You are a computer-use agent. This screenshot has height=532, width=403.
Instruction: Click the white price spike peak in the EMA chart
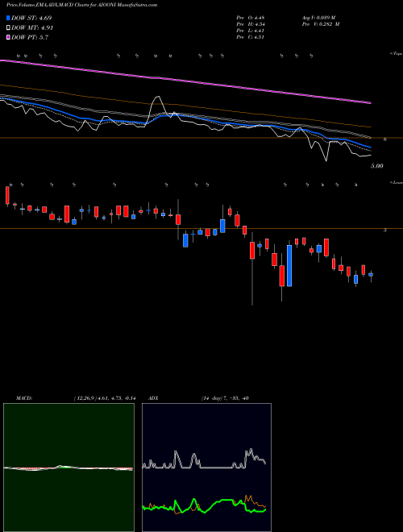point(156,98)
